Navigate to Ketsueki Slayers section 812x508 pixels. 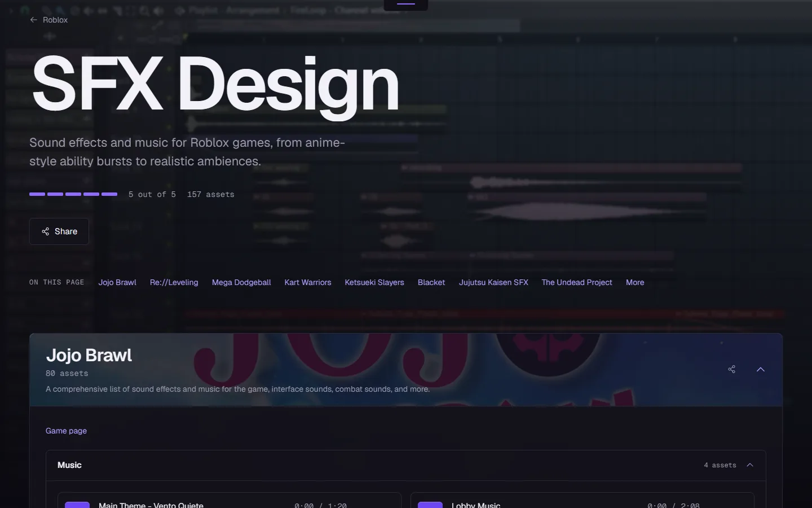pos(374,282)
